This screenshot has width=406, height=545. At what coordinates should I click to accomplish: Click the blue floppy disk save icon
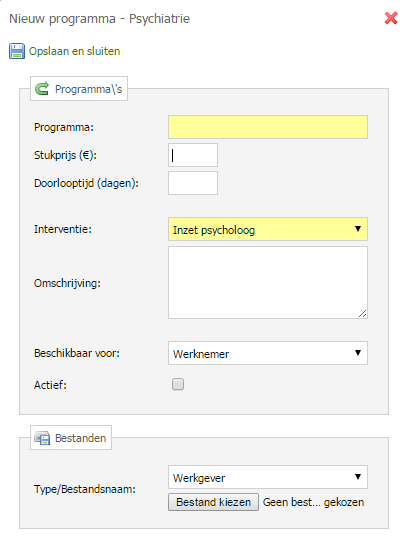click(x=17, y=51)
